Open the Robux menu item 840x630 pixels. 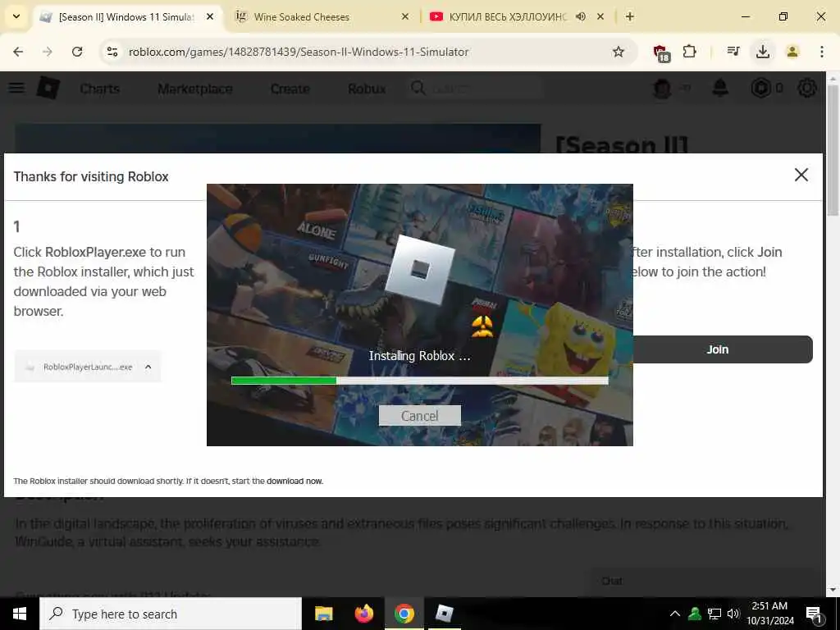coord(367,89)
